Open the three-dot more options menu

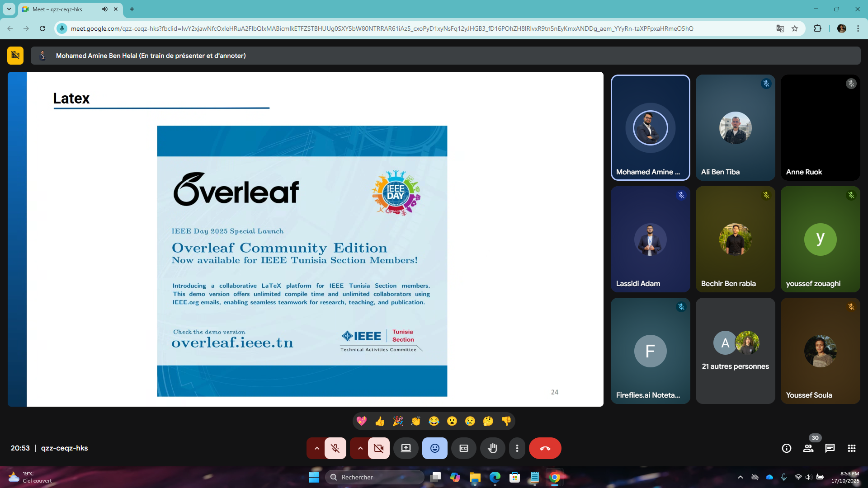[x=517, y=448]
